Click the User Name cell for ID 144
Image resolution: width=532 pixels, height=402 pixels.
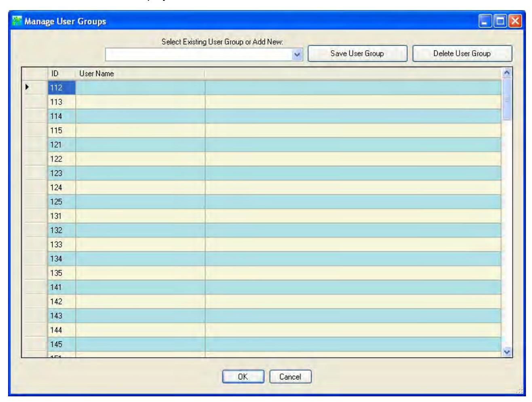coord(140,330)
